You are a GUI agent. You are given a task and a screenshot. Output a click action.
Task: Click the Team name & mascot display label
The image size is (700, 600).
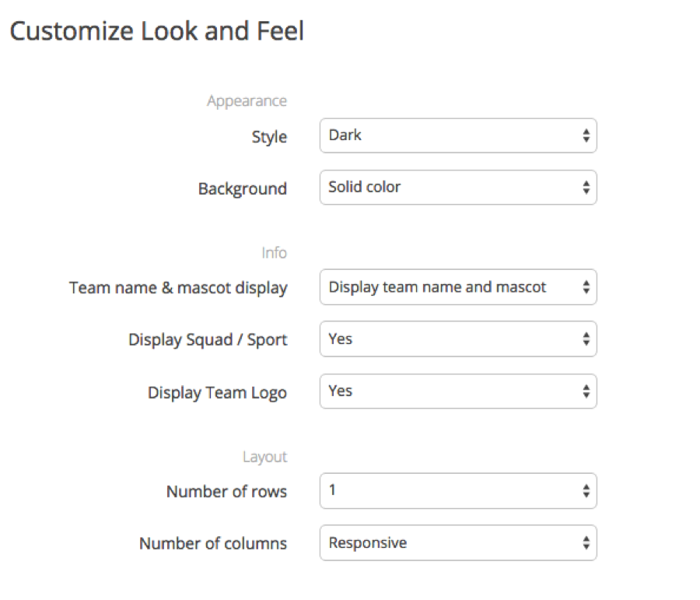point(178,288)
